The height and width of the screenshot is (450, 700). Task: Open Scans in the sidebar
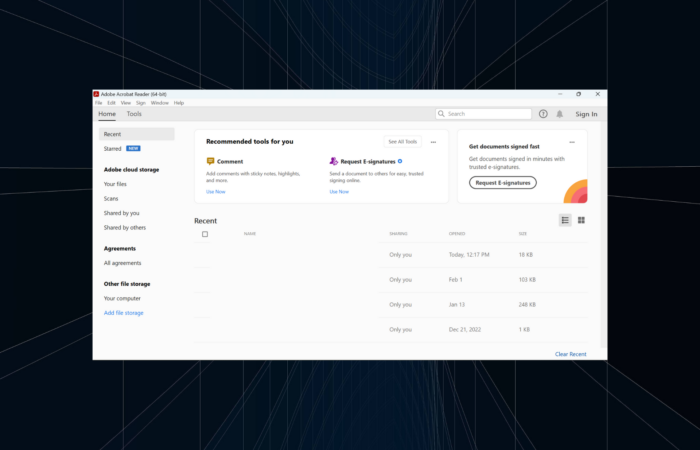click(x=111, y=199)
